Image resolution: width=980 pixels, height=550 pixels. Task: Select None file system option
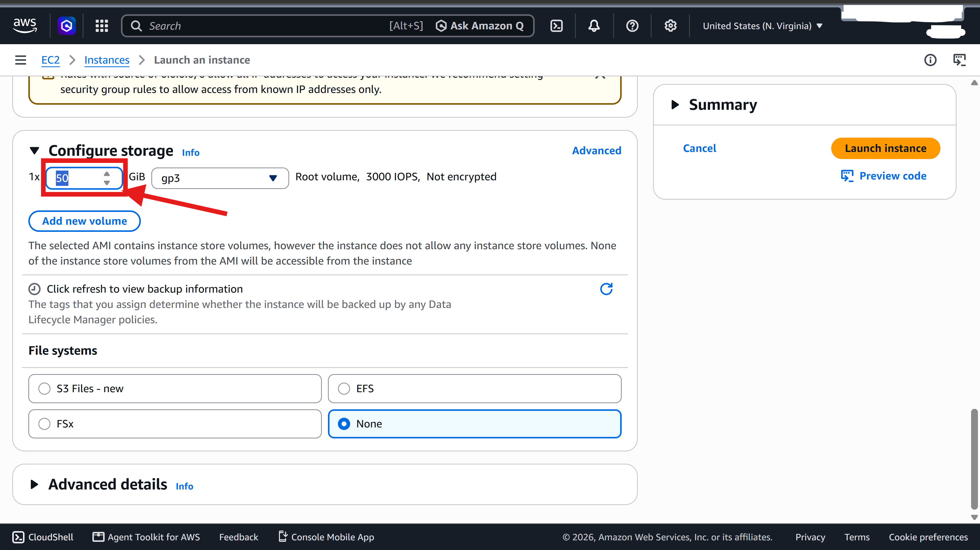pyautogui.click(x=474, y=424)
